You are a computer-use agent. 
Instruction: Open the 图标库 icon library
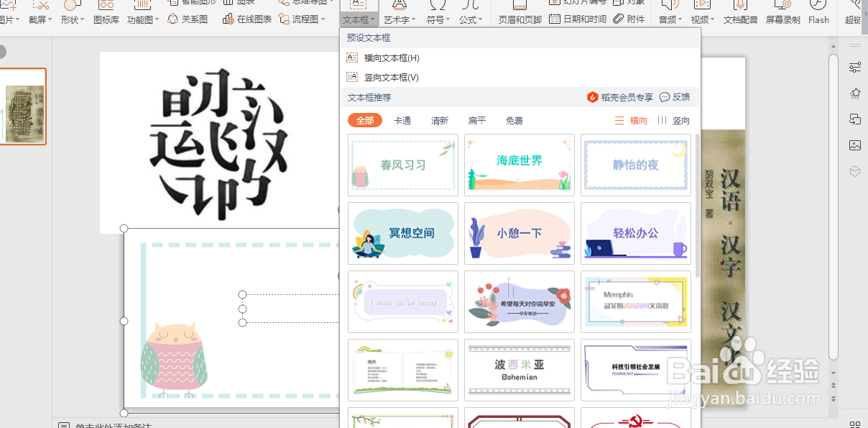click(x=106, y=13)
